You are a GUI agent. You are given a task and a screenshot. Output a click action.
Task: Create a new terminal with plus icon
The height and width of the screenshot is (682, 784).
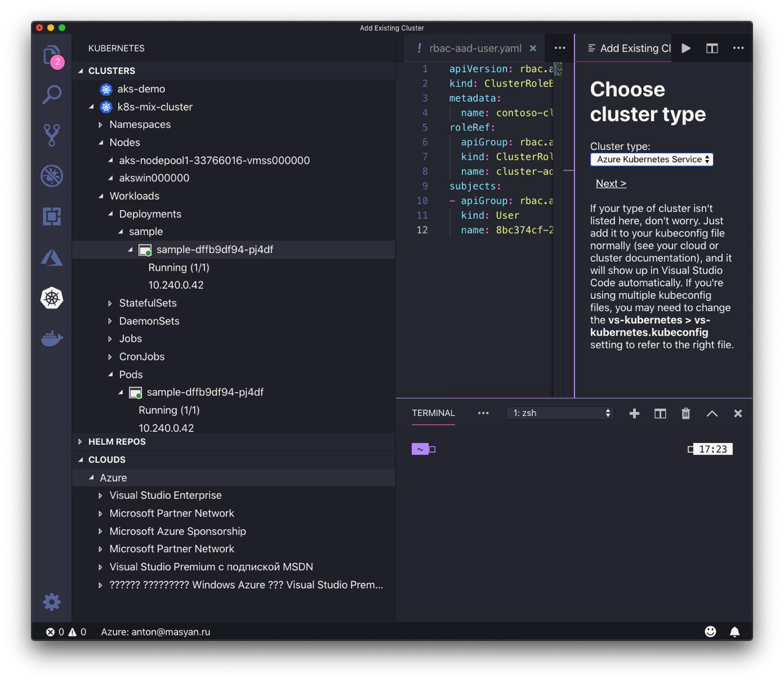click(635, 414)
